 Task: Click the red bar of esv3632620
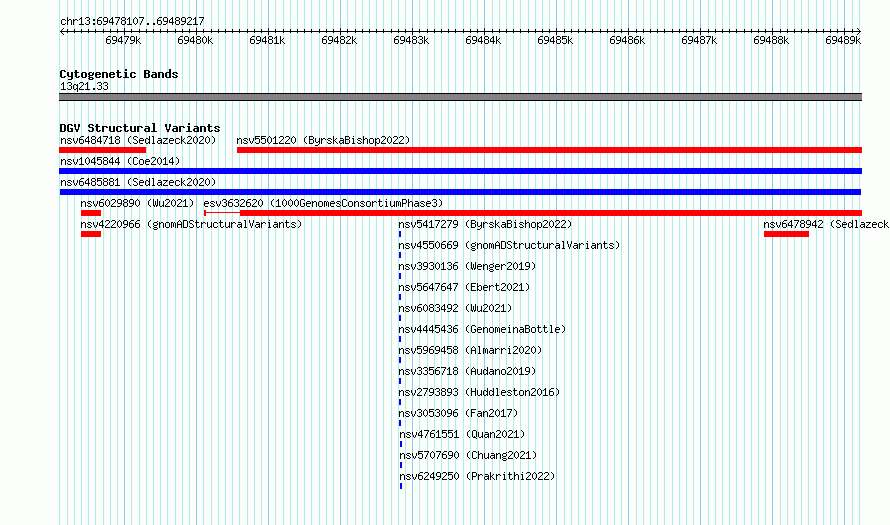(551, 213)
